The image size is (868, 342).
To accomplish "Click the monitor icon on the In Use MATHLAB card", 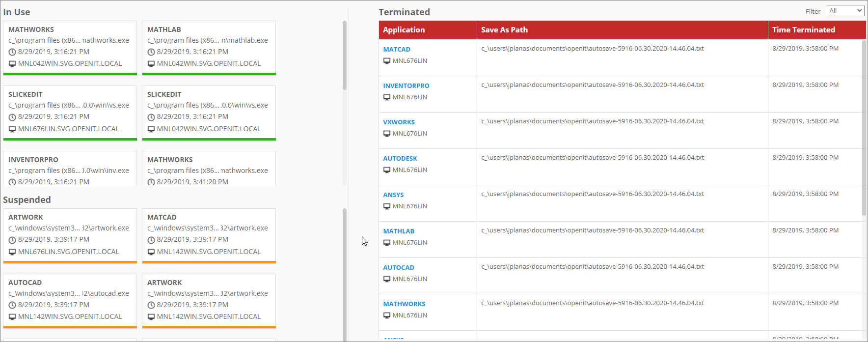I will (x=151, y=64).
